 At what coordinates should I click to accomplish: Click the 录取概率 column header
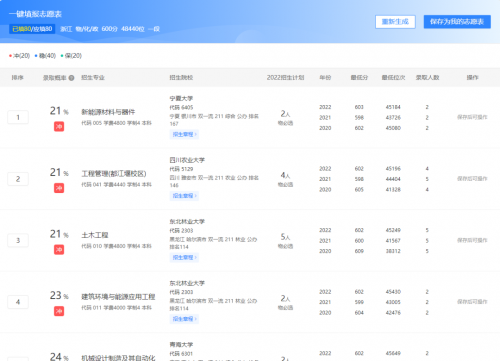pos(55,78)
